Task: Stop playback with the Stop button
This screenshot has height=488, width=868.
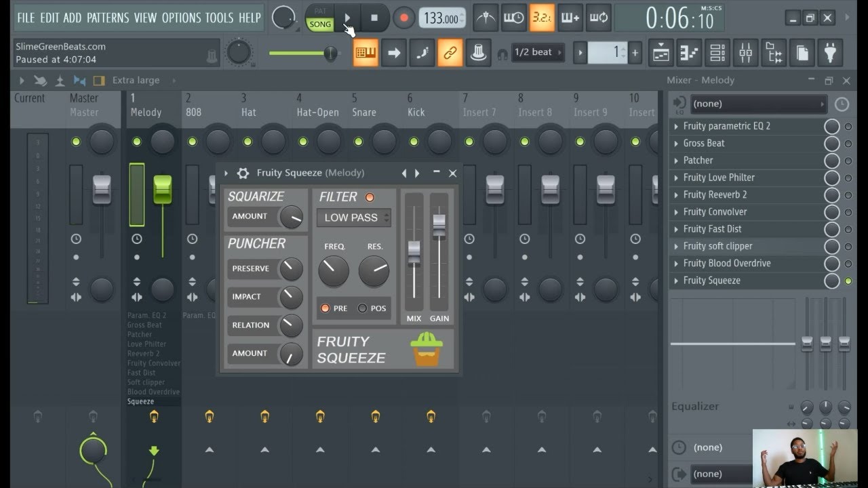Action: (374, 18)
